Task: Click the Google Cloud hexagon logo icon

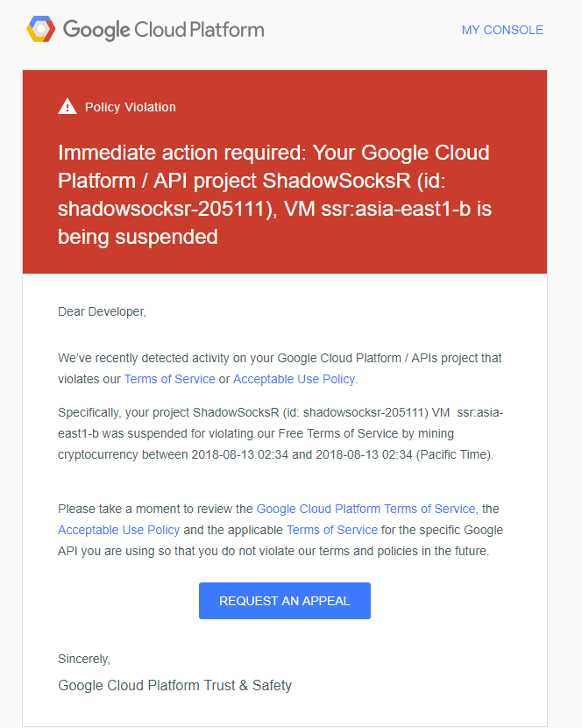Action: 41,29
